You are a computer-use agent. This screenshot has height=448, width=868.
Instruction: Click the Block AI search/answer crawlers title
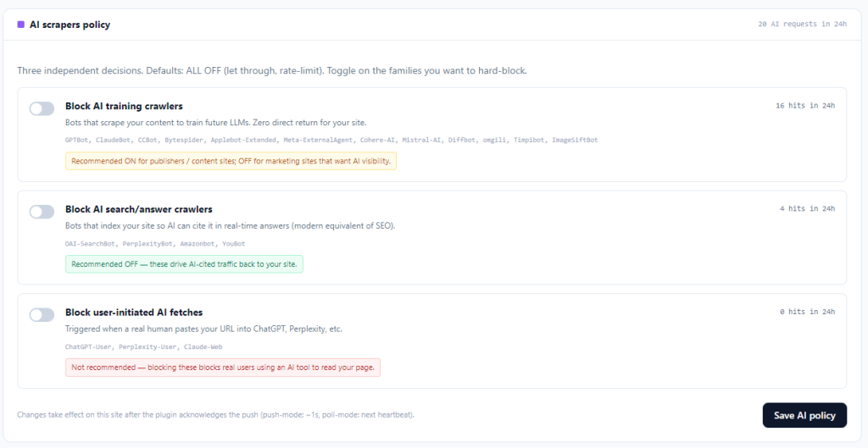(139, 210)
